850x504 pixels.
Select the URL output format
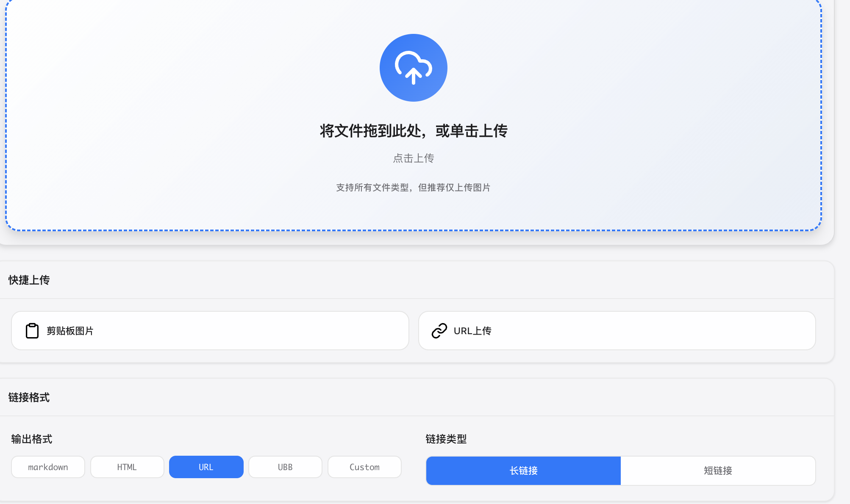click(206, 467)
